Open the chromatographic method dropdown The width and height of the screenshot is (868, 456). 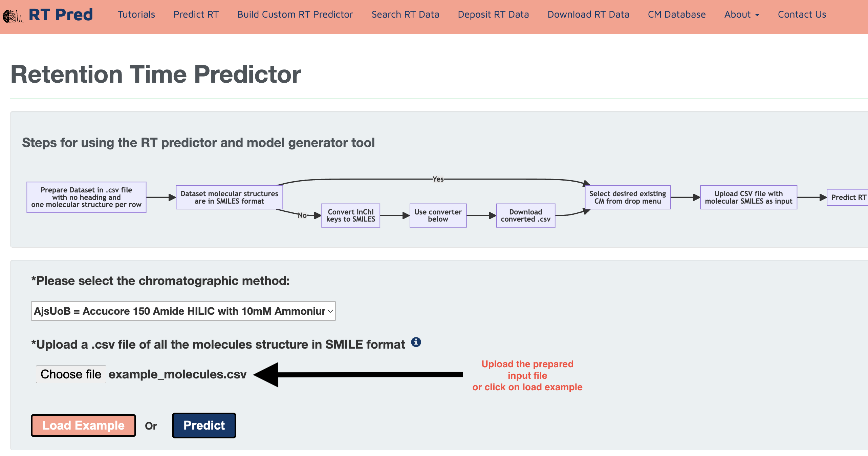point(183,311)
